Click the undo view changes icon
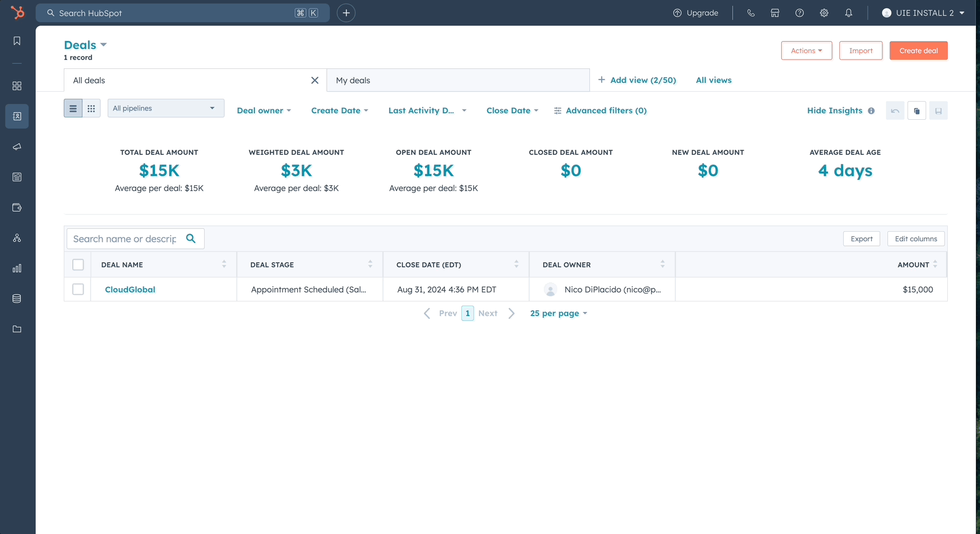The height and width of the screenshot is (534, 980). tap(895, 110)
